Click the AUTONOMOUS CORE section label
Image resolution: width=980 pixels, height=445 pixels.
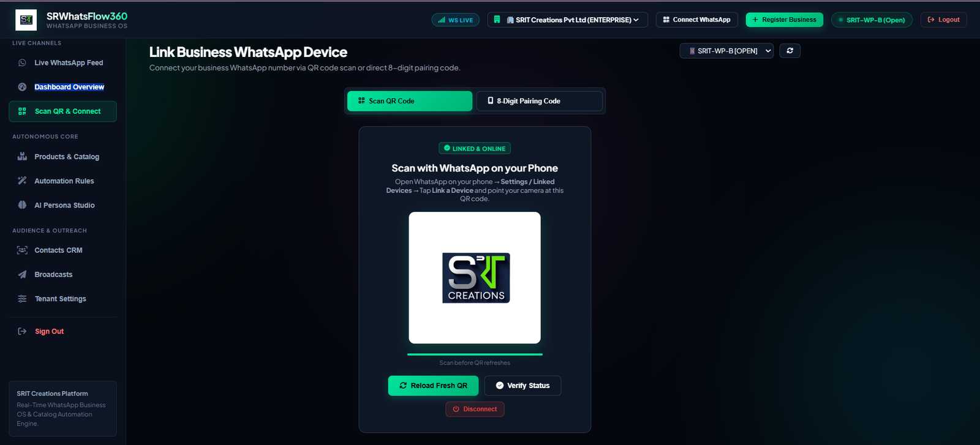click(45, 136)
